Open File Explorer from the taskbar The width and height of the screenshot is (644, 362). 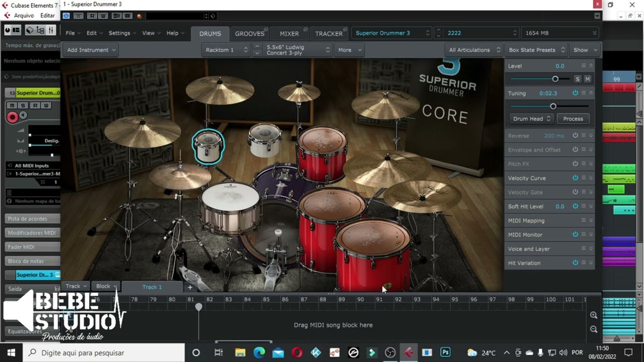[240, 352]
